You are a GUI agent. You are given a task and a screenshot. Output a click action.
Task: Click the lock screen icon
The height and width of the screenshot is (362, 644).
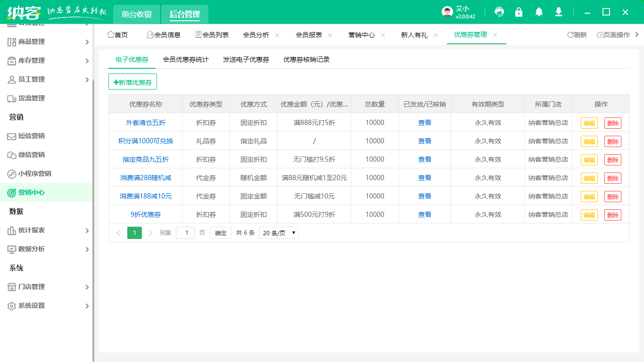(x=519, y=12)
